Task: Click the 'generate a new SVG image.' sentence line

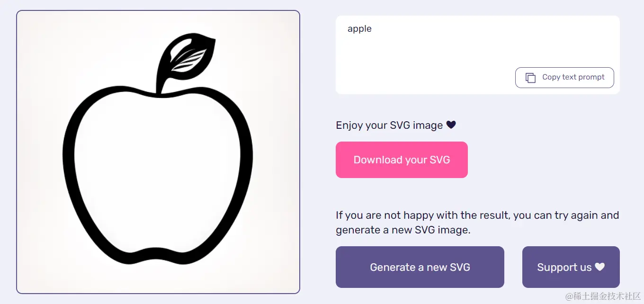Action: [x=403, y=230]
